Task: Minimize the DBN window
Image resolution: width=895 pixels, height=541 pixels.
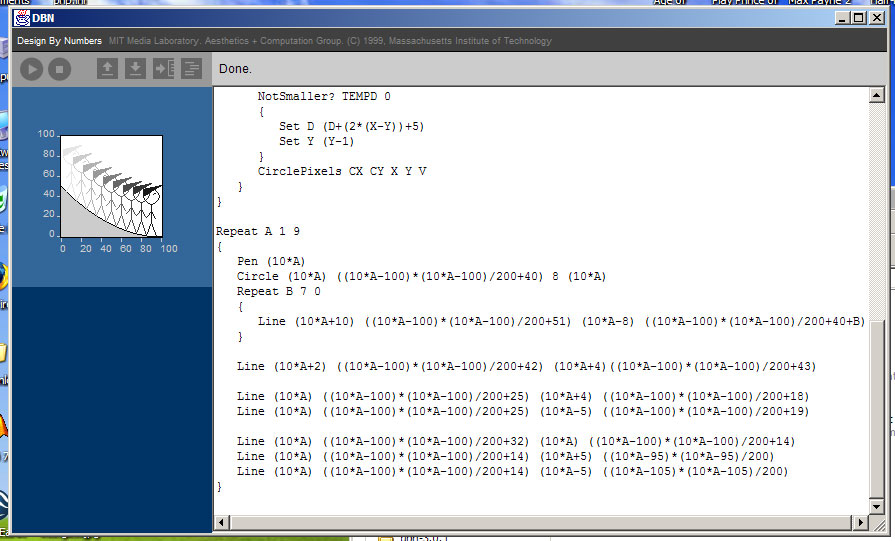Action: (843, 18)
